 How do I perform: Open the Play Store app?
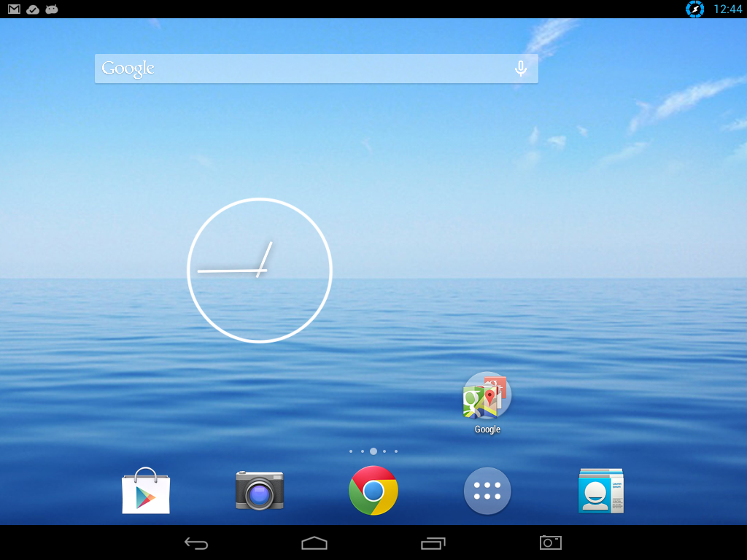click(x=146, y=491)
